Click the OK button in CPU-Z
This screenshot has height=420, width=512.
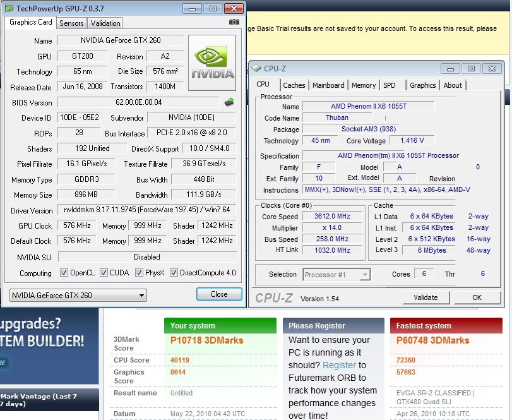tap(477, 297)
